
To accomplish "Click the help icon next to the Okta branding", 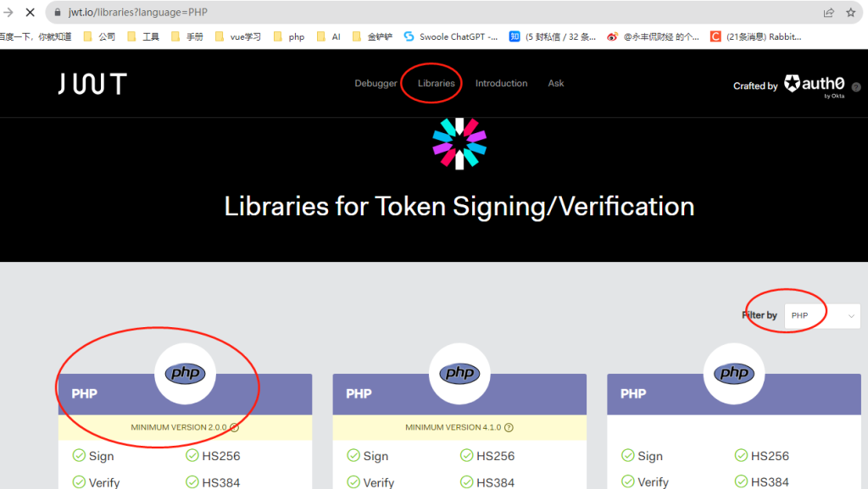I will [856, 86].
